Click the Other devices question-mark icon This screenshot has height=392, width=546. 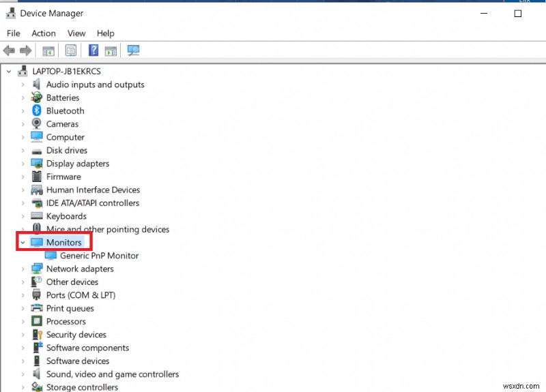[37, 282]
